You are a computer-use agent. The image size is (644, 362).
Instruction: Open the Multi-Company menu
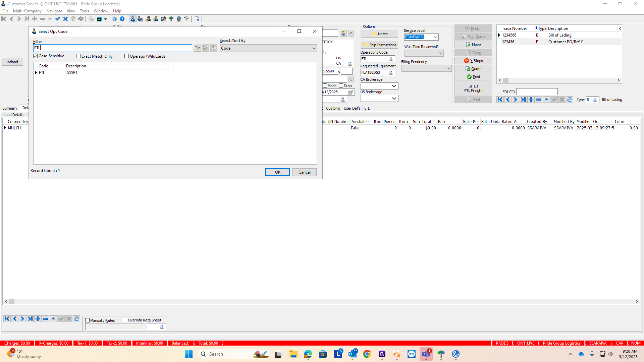27,11
